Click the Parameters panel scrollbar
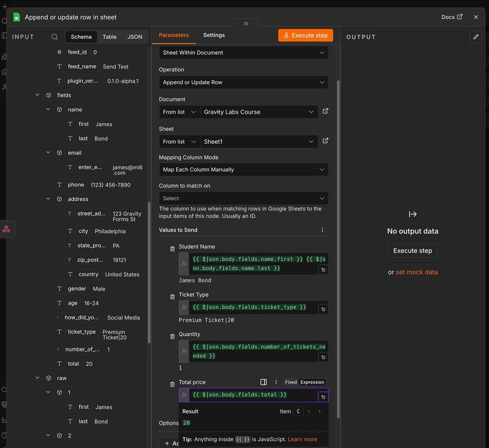 point(338,249)
